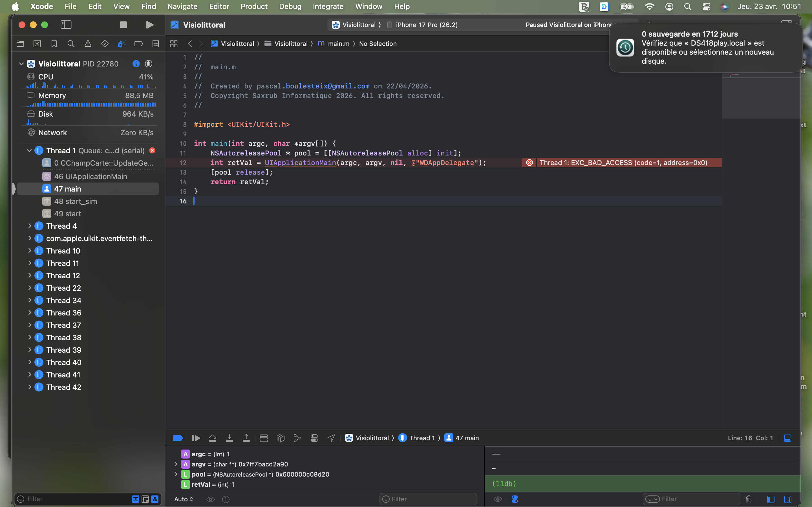Click the Run play button
This screenshot has width=812, height=507.
150,25
